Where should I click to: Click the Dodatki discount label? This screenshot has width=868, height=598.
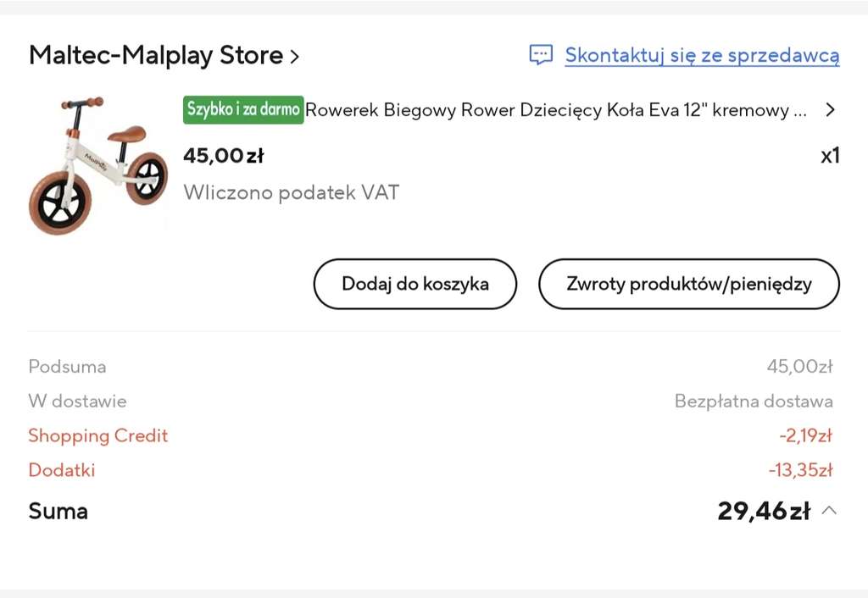[62, 470]
